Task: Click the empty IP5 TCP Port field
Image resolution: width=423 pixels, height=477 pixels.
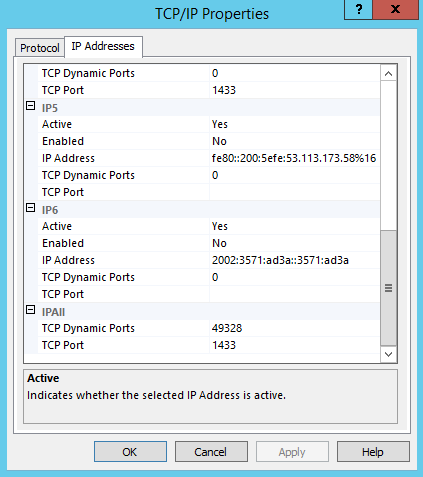Action: pos(294,192)
